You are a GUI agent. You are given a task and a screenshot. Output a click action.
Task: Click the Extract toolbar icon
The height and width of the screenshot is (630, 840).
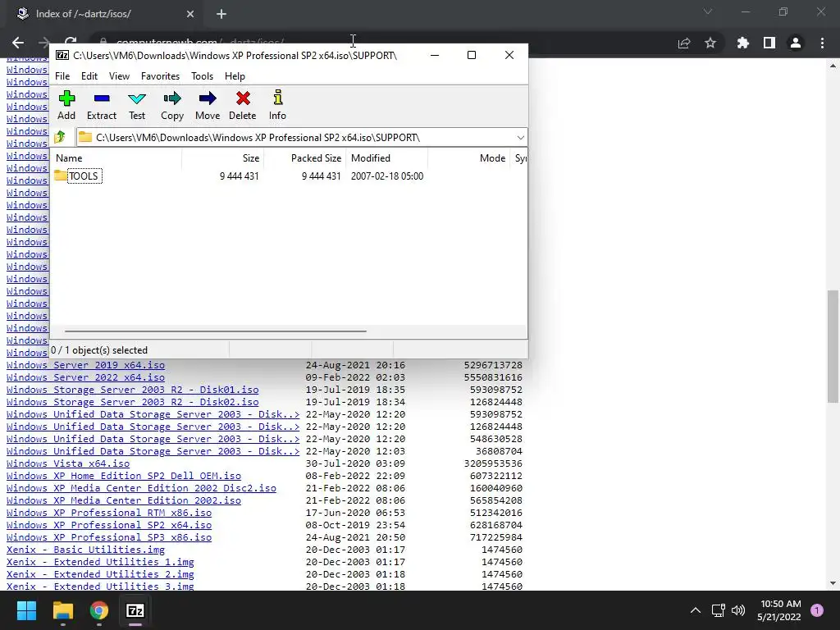101,105
